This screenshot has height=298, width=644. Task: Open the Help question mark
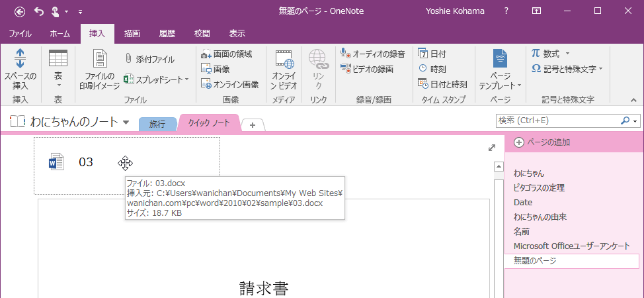point(507,11)
